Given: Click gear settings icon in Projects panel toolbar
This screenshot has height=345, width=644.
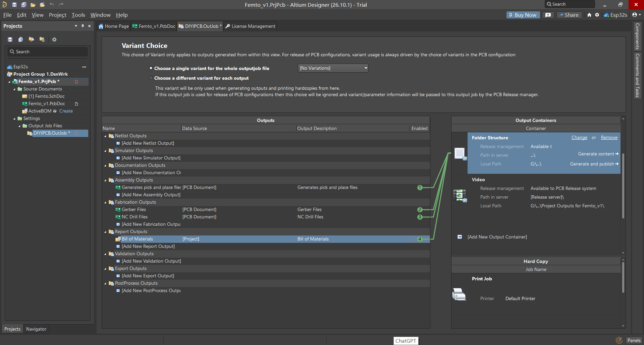Looking at the screenshot, I should [x=54, y=40].
